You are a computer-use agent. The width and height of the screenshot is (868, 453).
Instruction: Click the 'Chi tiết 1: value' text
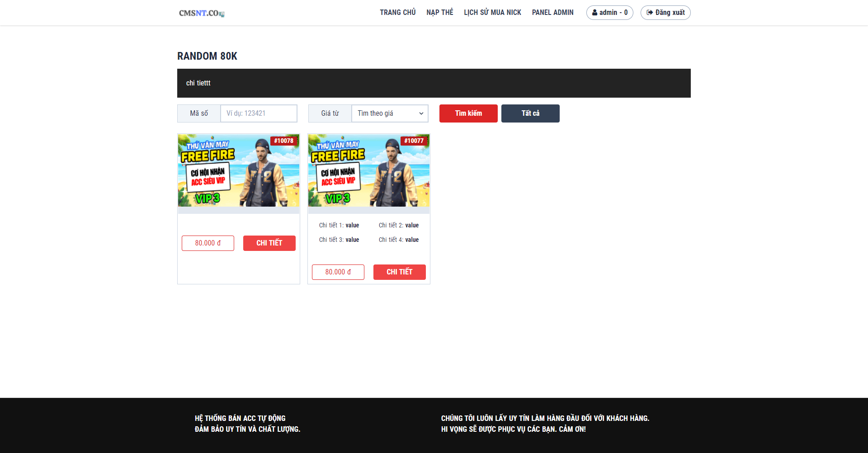click(x=339, y=225)
